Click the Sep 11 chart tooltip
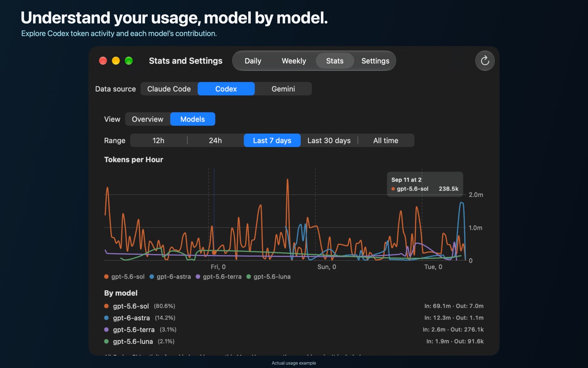588x368 pixels. coord(425,184)
